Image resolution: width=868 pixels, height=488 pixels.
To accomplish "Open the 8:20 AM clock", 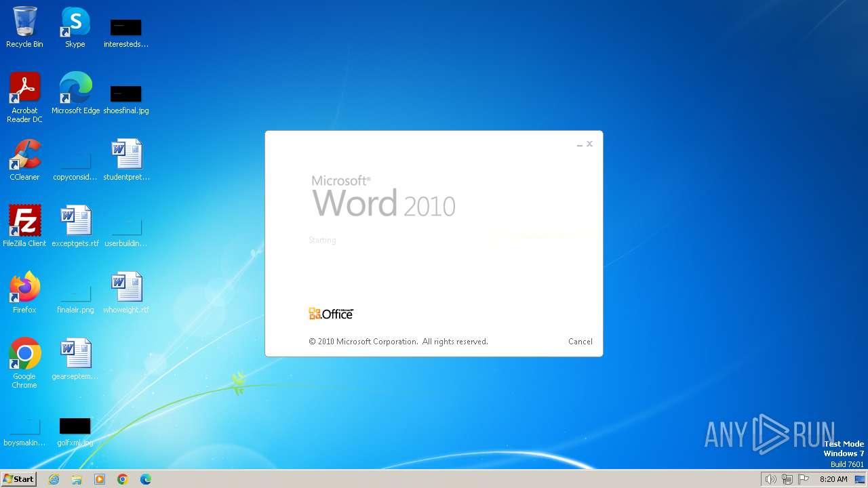I will 833,479.
